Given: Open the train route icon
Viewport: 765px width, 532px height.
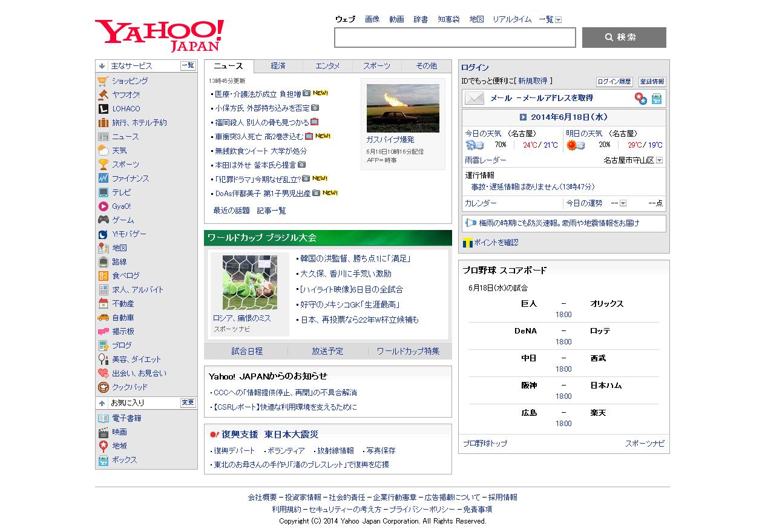Looking at the screenshot, I should 103,262.
